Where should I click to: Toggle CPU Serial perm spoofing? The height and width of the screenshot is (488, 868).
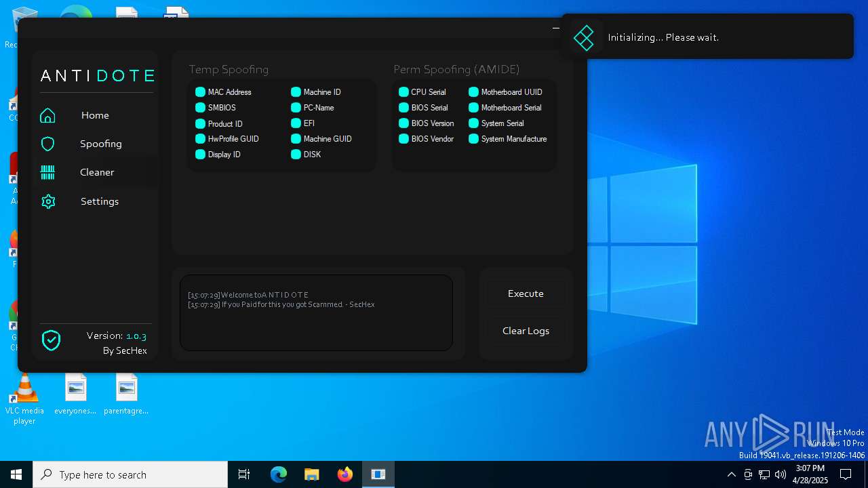tap(403, 91)
